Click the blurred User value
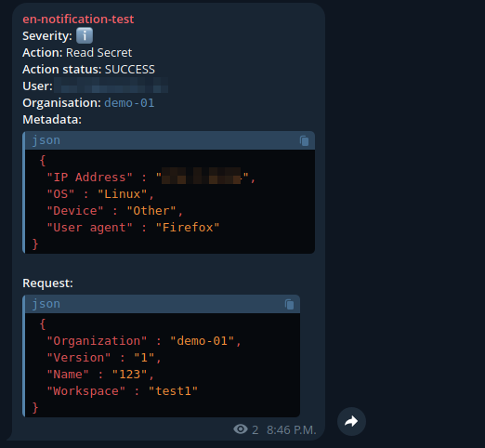The image size is (485, 448). [x=111, y=86]
